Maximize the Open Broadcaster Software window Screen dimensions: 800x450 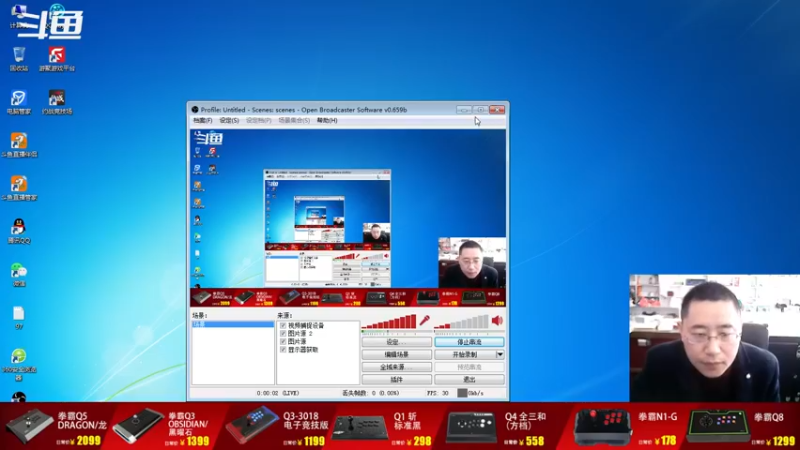pos(480,110)
